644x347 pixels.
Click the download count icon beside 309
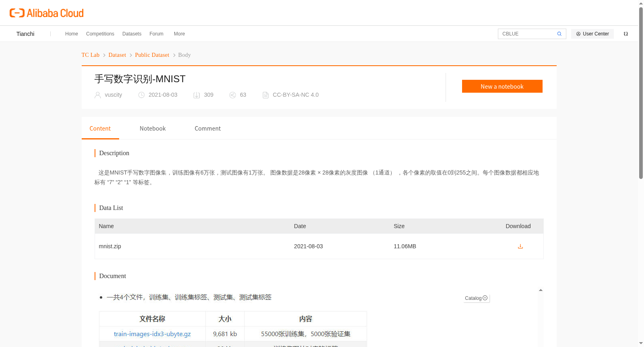(x=196, y=95)
